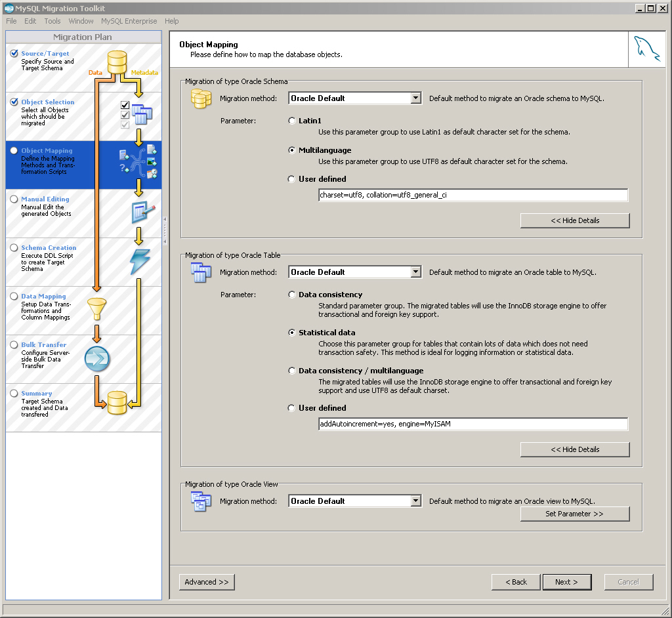
Task: Click the Object Selection completed checkmark icon
Action: [x=14, y=102]
